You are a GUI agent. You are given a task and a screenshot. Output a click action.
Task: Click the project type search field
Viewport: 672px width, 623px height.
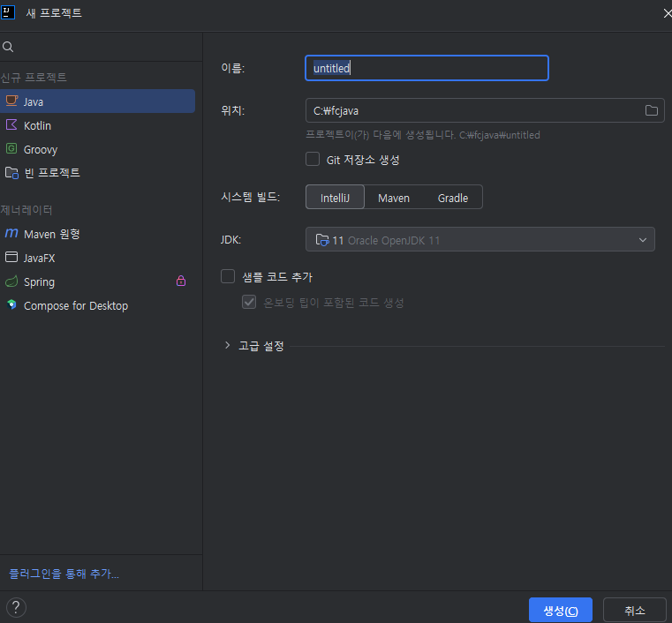coord(102,47)
